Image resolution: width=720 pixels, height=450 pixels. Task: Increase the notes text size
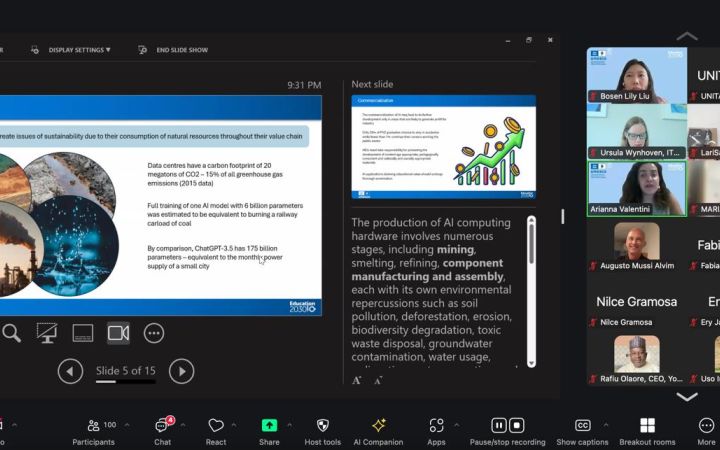(356, 380)
